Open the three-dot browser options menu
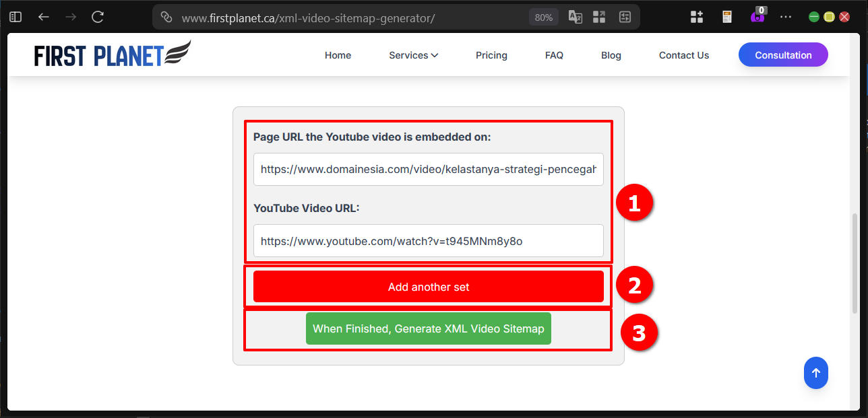 coord(786,16)
